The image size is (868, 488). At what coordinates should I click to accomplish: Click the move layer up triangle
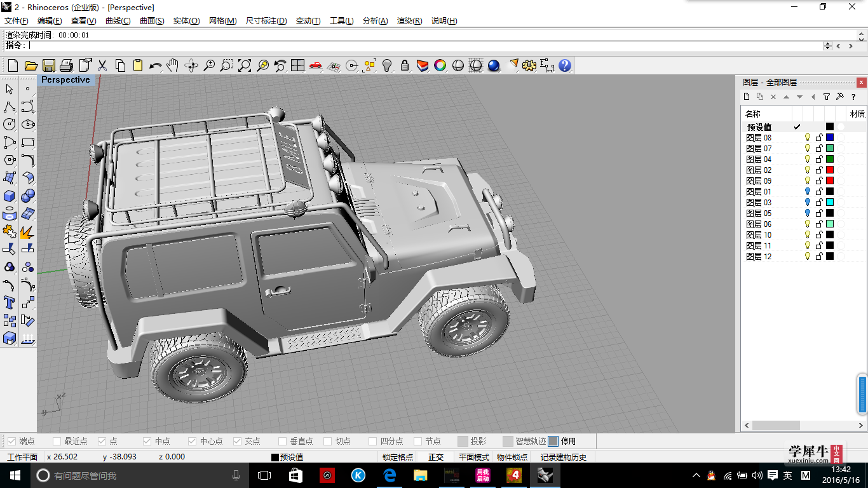click(786, 97)
